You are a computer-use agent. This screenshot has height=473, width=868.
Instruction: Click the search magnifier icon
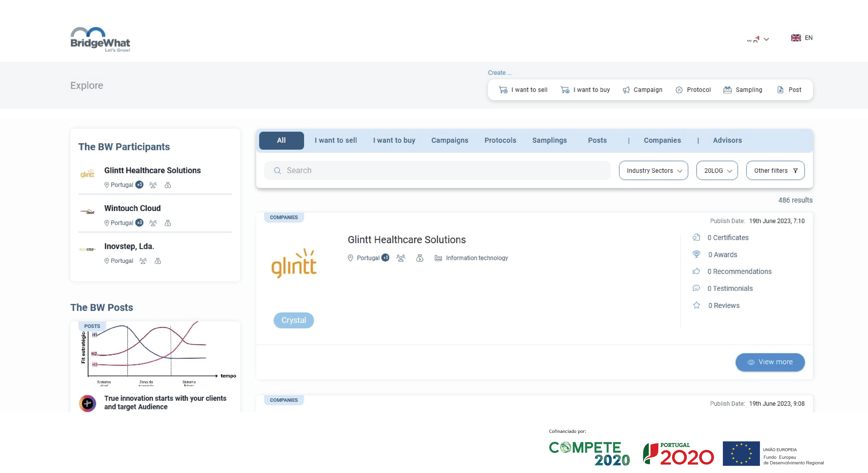277,170
